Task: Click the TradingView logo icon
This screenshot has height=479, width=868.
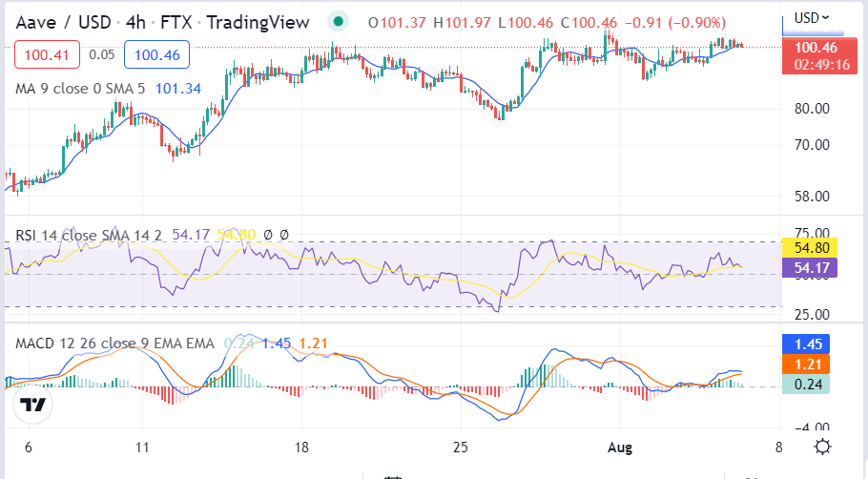Action: pos(32,405)
